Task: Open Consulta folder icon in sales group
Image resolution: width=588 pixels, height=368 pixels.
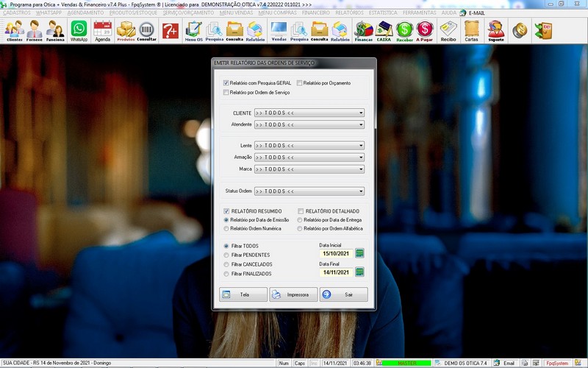Action: 320,31
